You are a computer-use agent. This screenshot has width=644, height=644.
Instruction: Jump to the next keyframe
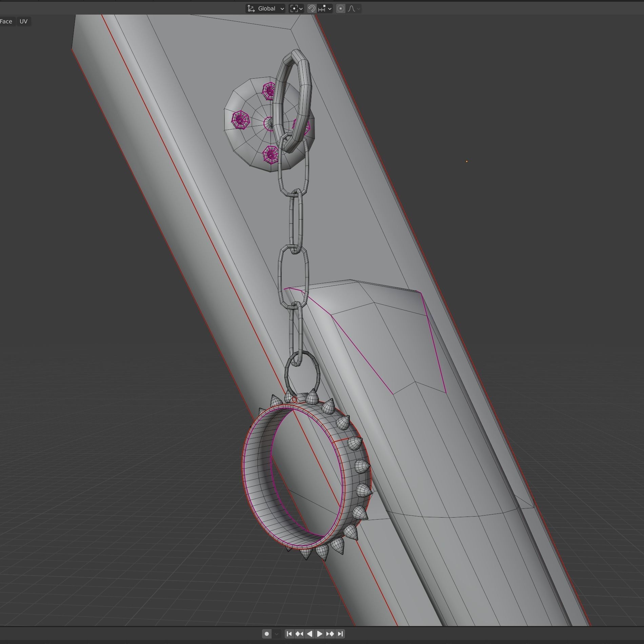click(330, 634)
